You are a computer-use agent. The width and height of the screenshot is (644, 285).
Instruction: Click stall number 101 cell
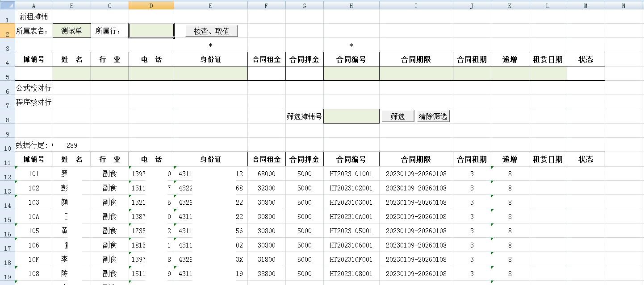(34, 173)
